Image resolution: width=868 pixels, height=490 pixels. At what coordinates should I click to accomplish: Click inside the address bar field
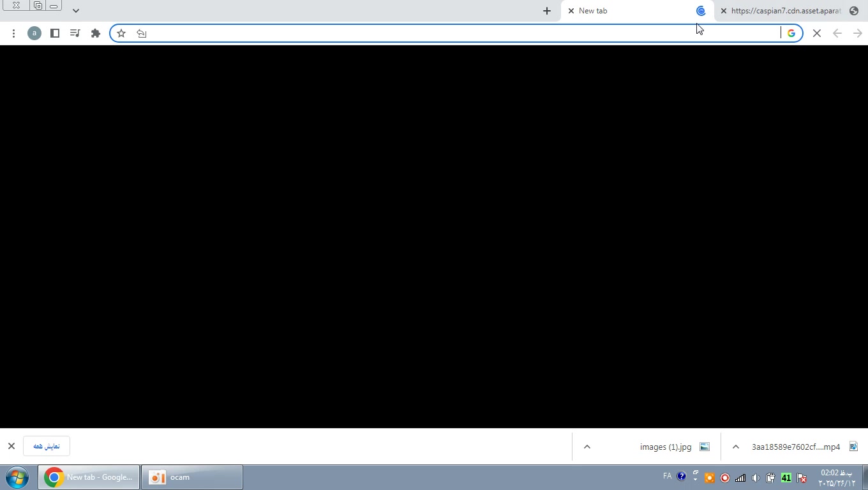(460, 33)
